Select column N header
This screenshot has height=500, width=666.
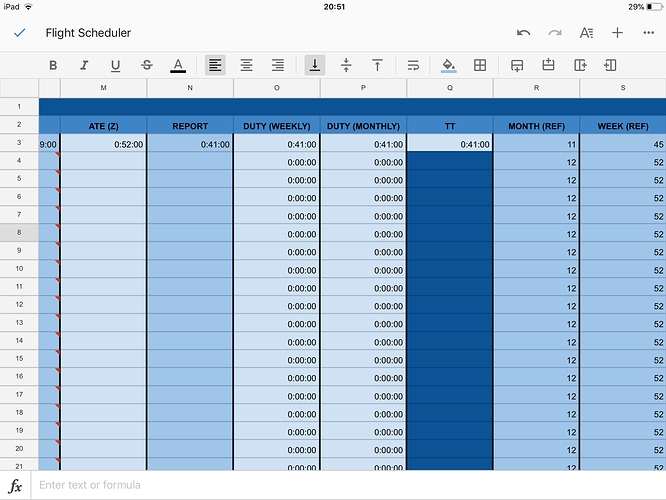click(190, 88)
